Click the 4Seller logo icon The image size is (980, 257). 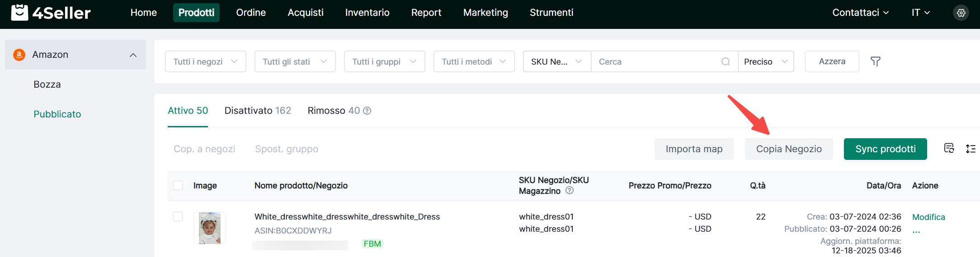coord(19,13)
